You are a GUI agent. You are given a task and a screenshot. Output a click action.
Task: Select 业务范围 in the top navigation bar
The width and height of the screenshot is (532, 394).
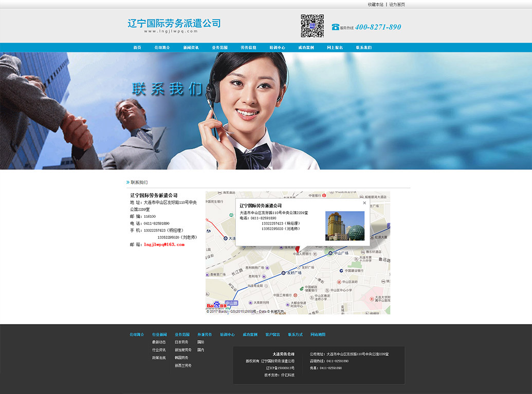tap(219, 47)
